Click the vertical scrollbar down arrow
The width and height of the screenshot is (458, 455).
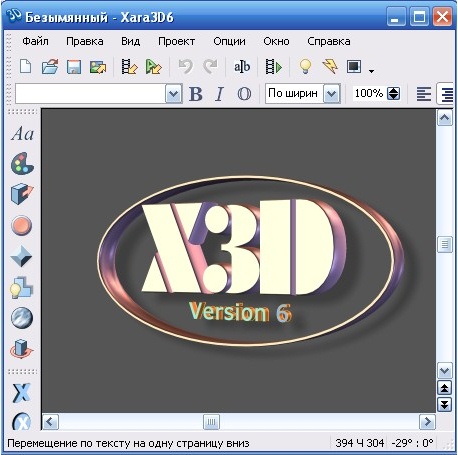[445, 370]
